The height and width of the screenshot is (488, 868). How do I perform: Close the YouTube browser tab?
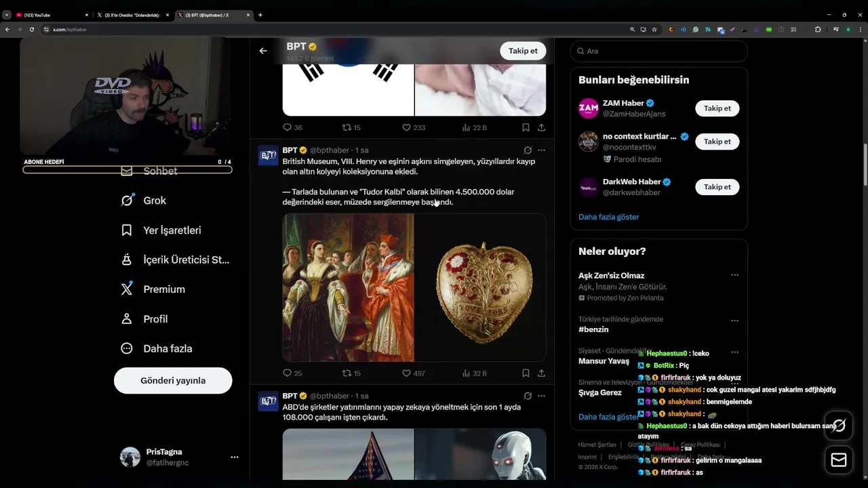86,15
